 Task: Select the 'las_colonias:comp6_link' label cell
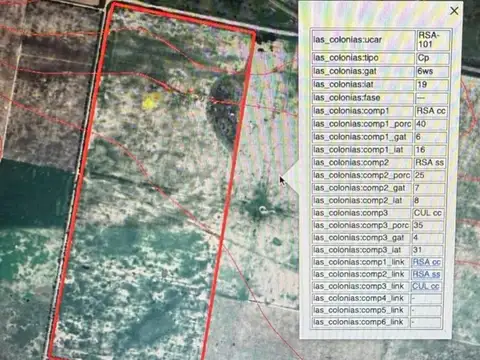(x=360, y=322)
